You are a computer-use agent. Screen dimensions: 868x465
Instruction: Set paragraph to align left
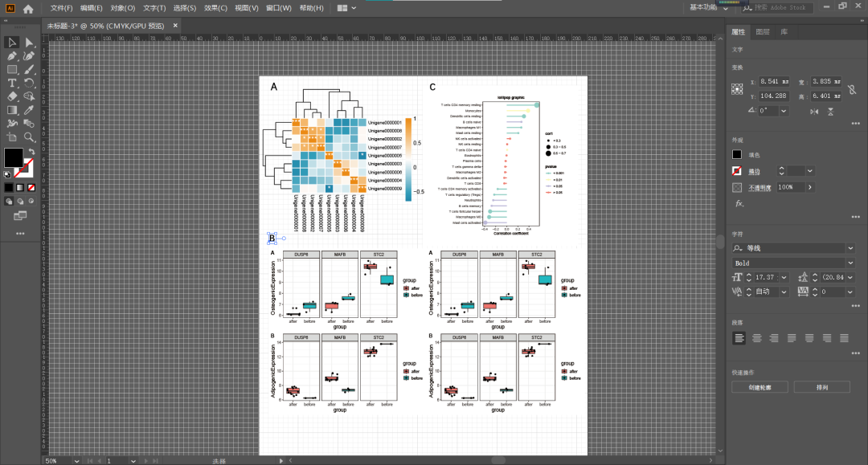coord(739,338)
